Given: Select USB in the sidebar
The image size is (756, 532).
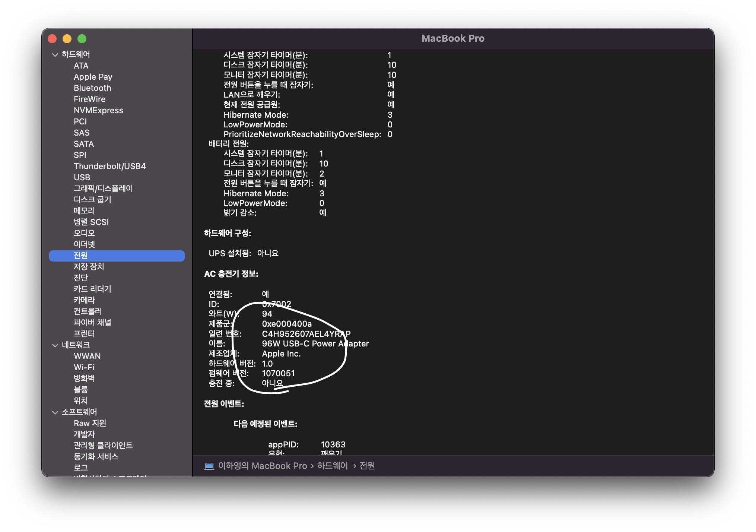Looking at the screenshot, I should (x=82, y=178).
